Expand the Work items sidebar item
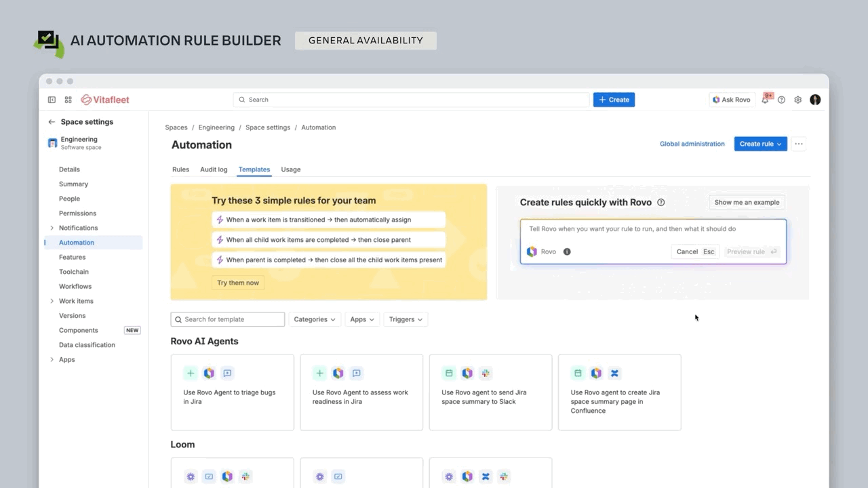868x488 pixels. coord(52,301)
